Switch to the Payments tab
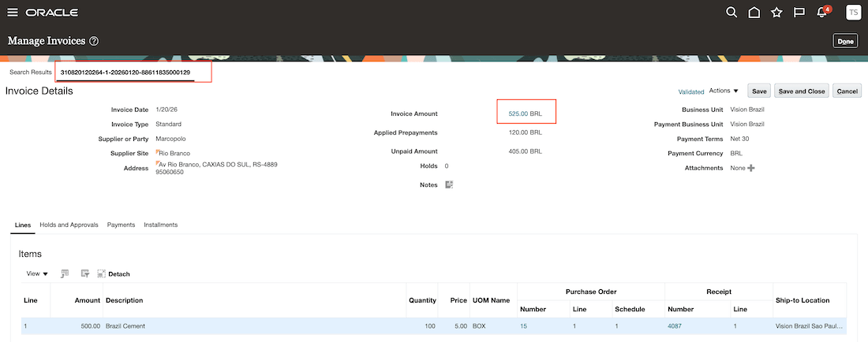868x342 pixels. [x=122, y=225]
